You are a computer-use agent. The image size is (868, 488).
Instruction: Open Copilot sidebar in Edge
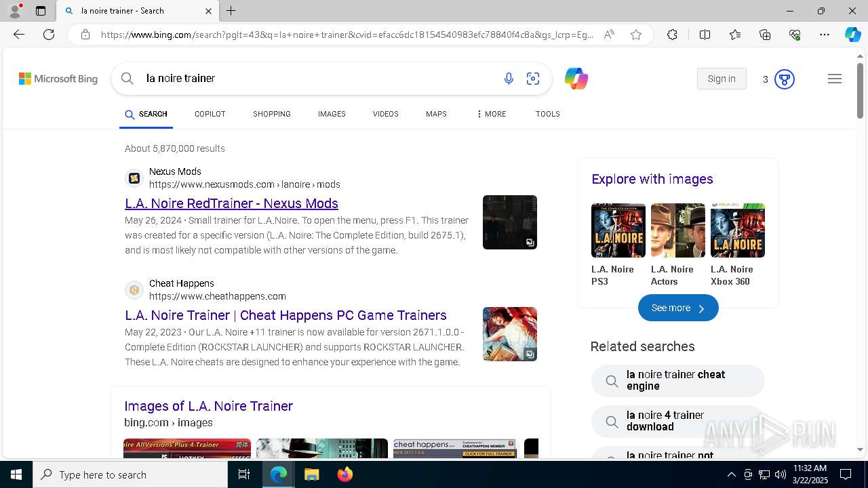pos(852,35)
